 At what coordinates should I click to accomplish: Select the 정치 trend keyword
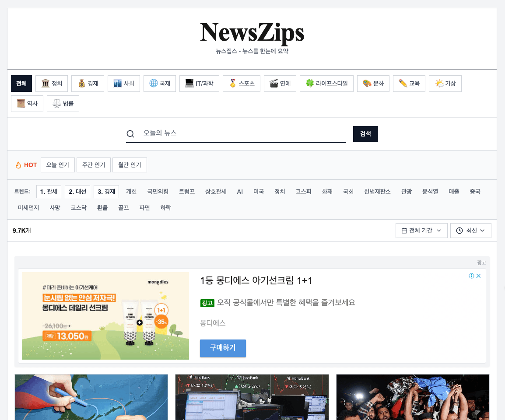tap(280, 192)
